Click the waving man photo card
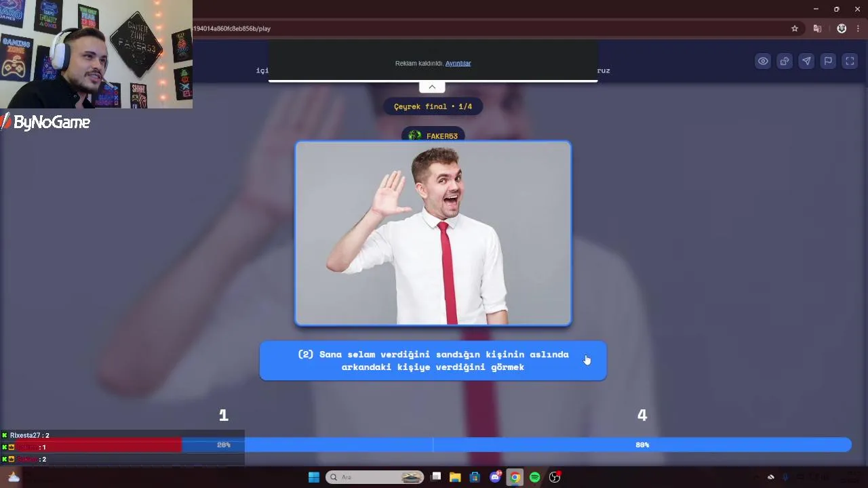The height and width of the screenshot is (488, 868). click(x=433, y=233)
